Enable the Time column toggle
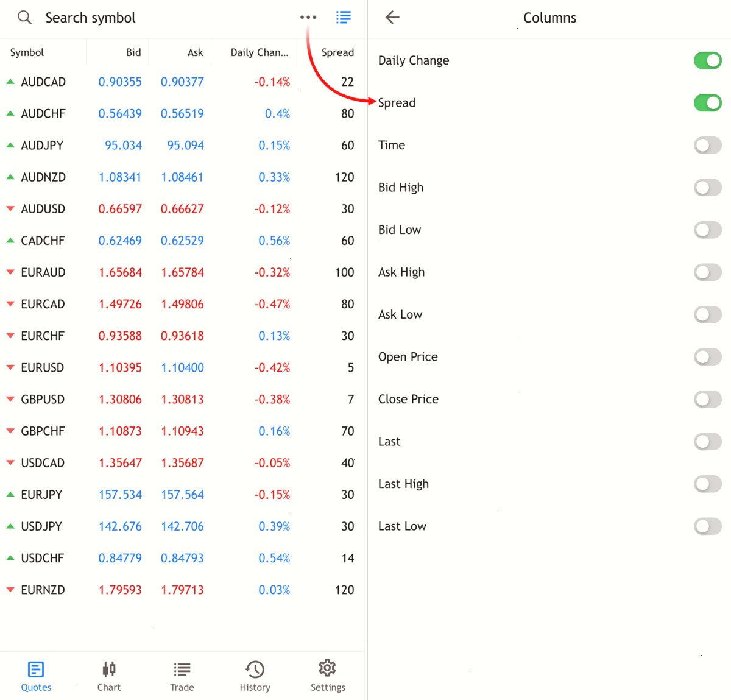This screenshot has width=731, height=700. click(x=708, y=145)
